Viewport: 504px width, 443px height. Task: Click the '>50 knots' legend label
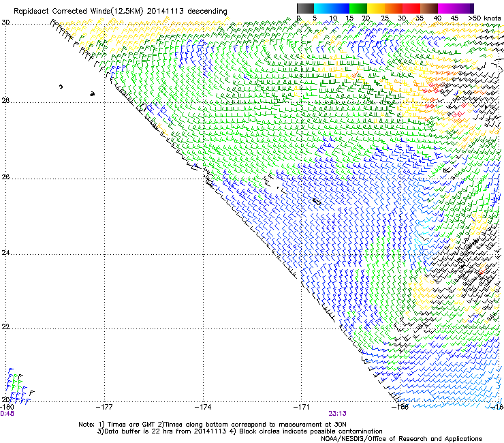[x=484, y=18]
